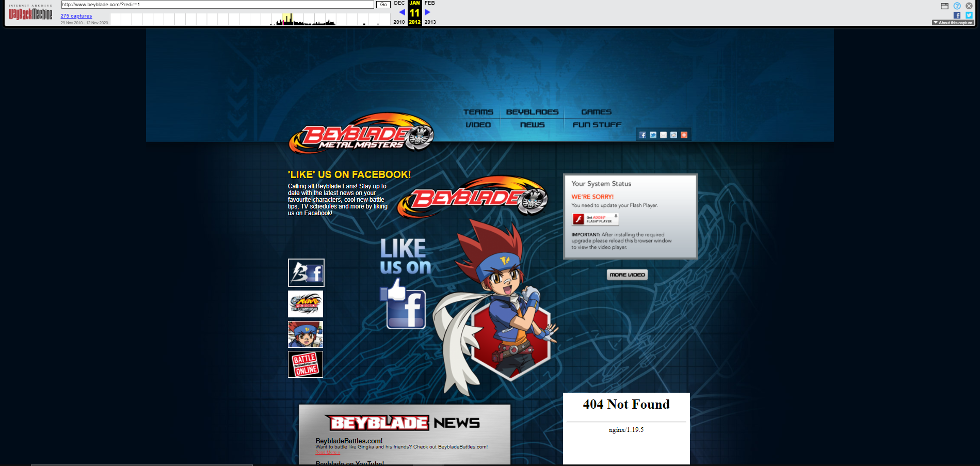Open the Fun Stuff menu item

[597, 125]
